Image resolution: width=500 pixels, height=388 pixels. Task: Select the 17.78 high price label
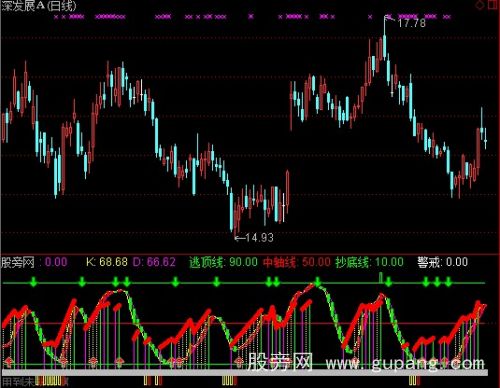coord(412,23)
